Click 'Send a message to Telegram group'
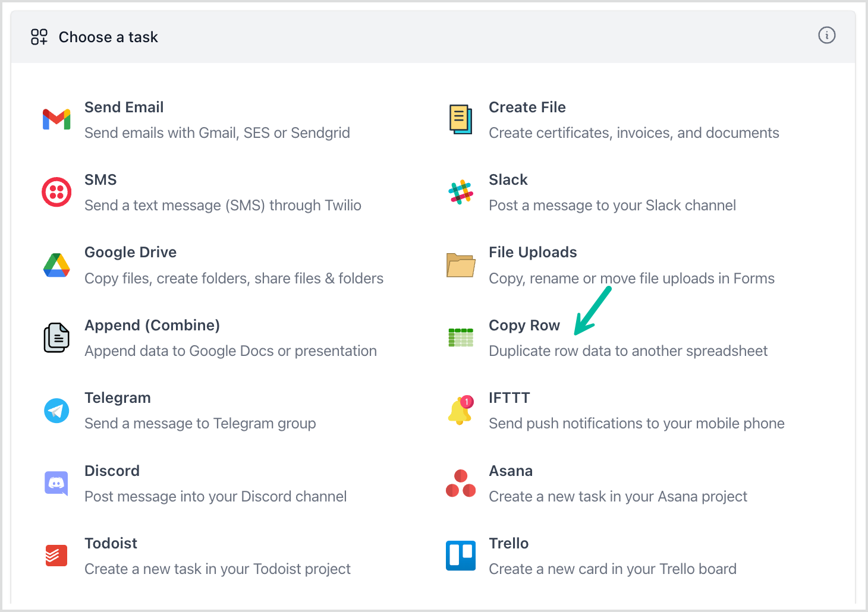The height and width of the screenshot is (612, 868). point(200,423)
